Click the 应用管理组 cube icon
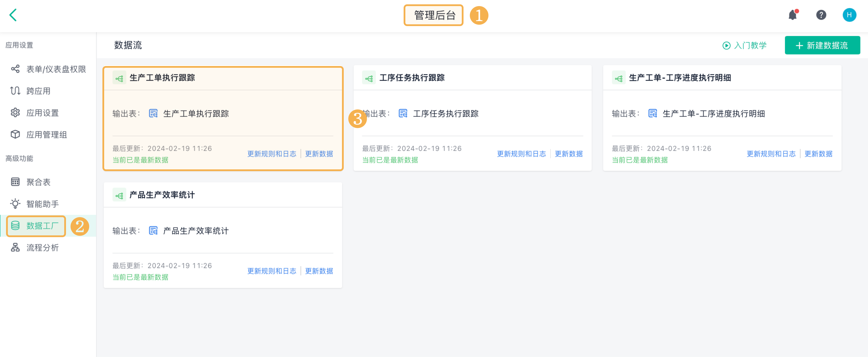The width and height of the screenshot is (868, 357). point(15,134)
